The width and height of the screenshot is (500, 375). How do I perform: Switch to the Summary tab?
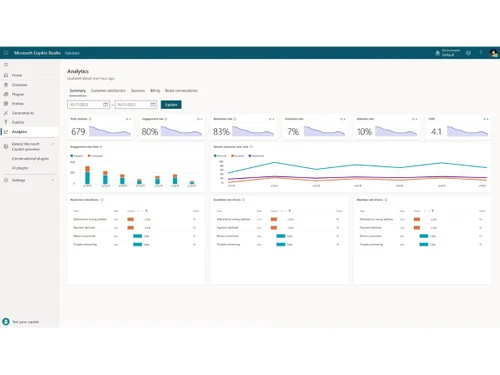pos(78,91)
